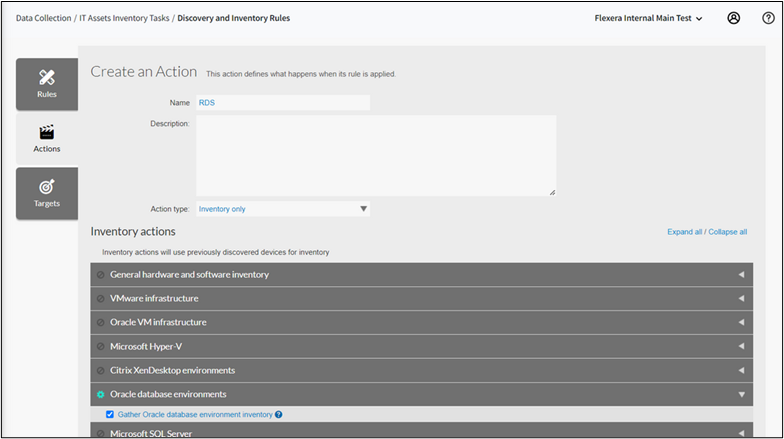Click disabled status icon on Microsoft Hyper-V row
This screenshot has height=439, width=784.
(100, 346)
